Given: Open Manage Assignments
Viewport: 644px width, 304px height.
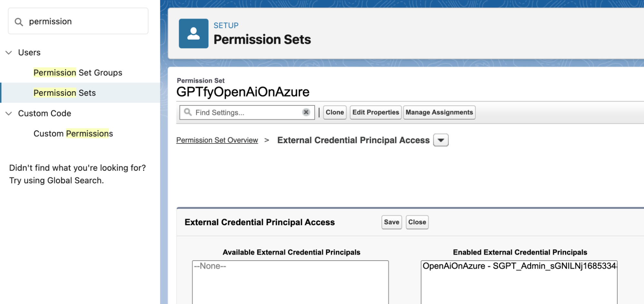Looking at the screenshot, I should [x=439, y=113].
